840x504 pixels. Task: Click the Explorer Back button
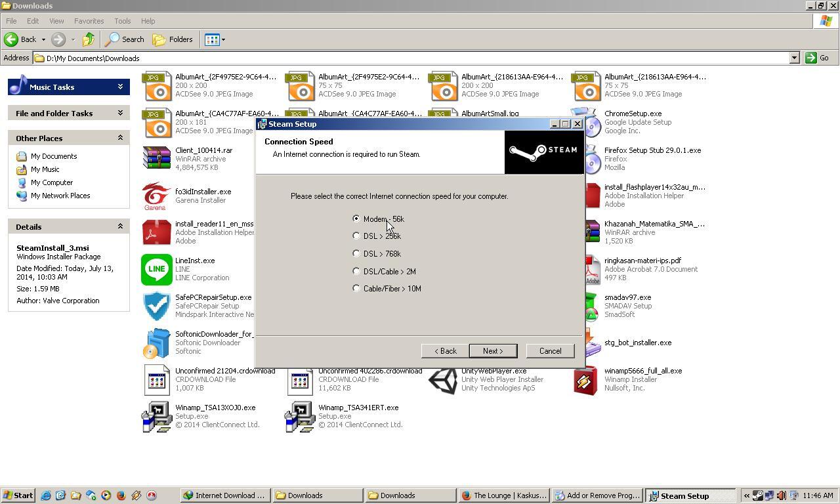[20, 39]
